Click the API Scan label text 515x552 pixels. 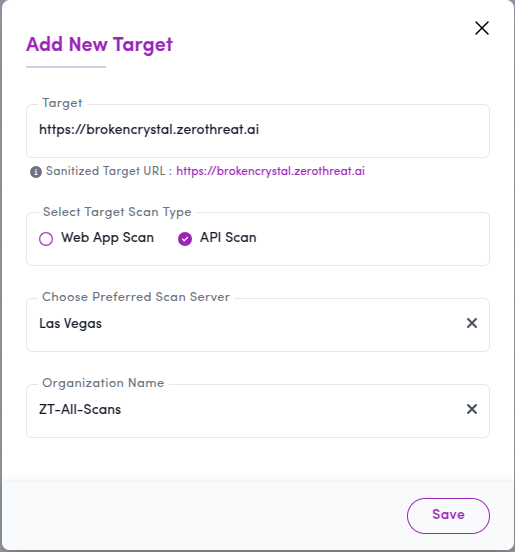[228, 238]
